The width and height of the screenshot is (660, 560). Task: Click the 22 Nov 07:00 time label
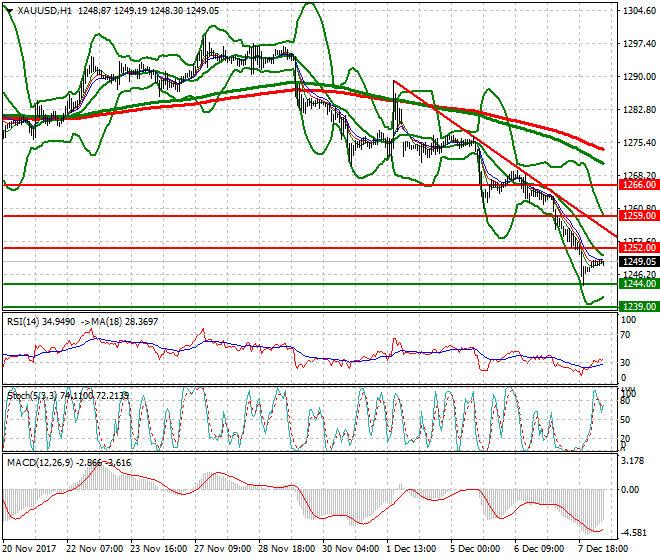tap(95, 549)
